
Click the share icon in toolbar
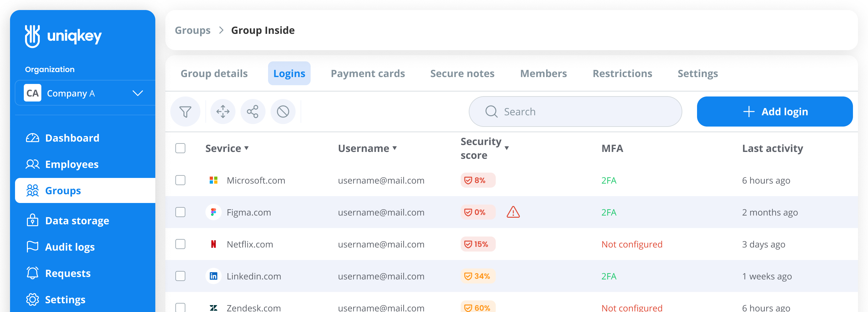252,112
